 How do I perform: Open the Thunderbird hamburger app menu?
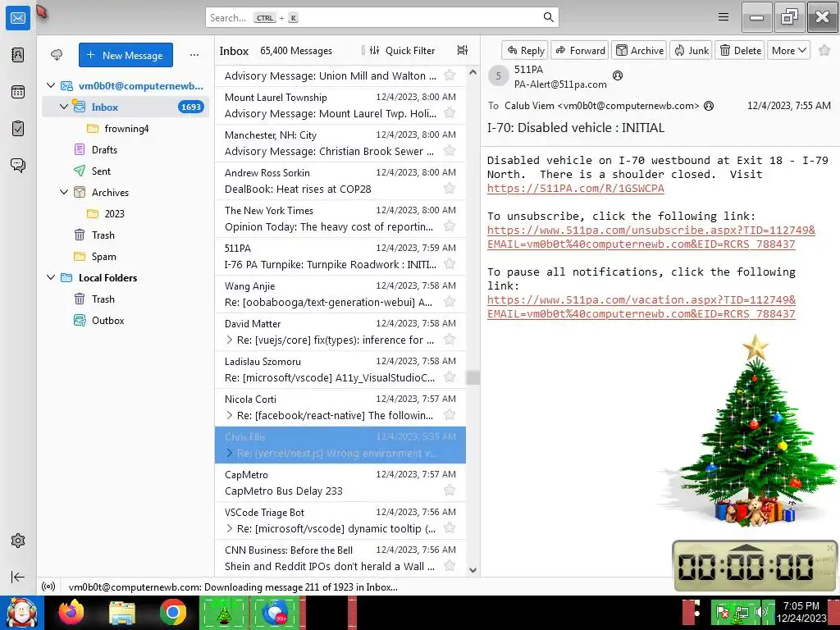tap(724, 17)
